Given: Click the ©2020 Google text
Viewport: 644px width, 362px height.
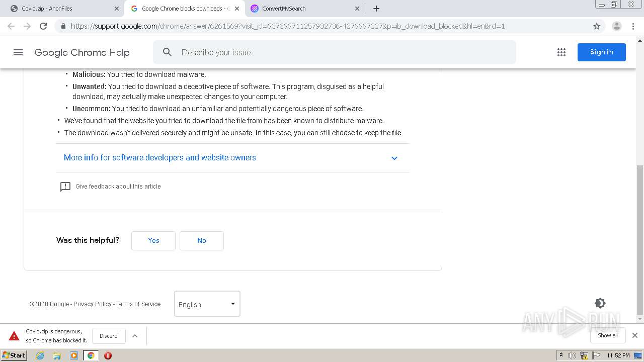Looking at the screenshot, I should (x=49, y=304).
